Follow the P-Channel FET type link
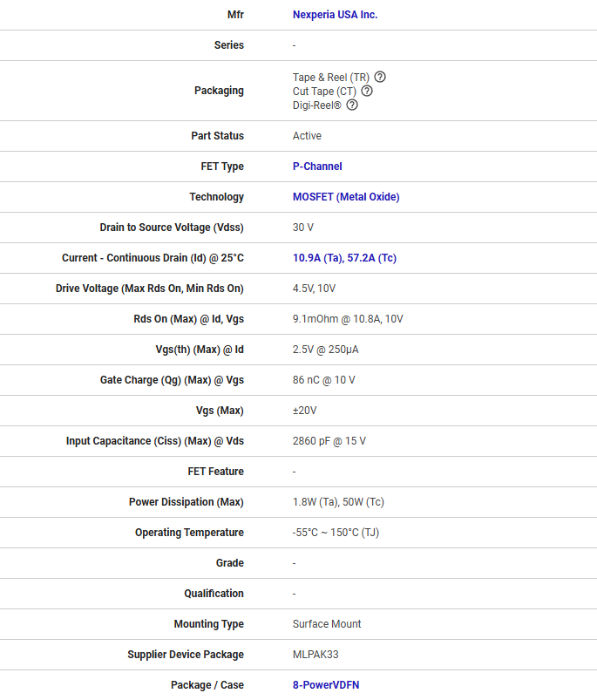 pyautogui.click(x=317, y=167)
